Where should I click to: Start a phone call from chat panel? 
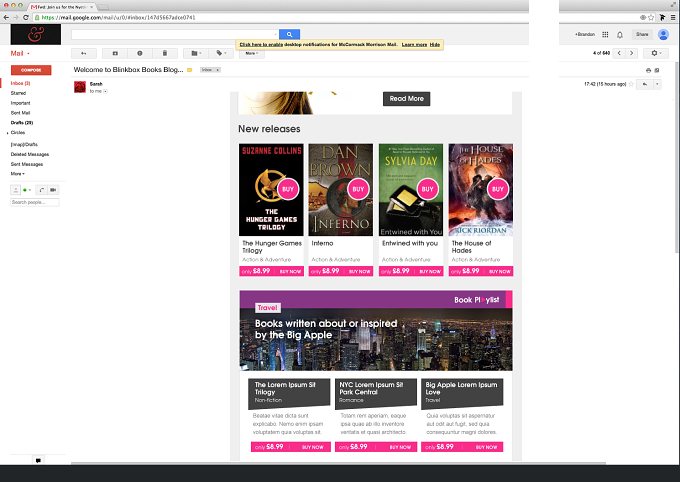pos(42,190)
